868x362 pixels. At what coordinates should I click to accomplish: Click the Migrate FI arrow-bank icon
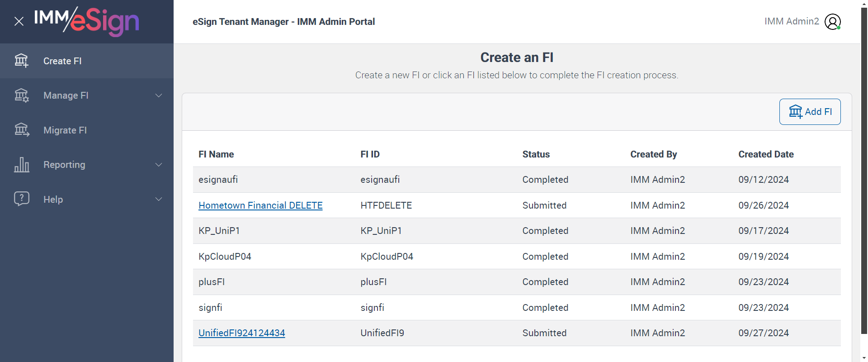tap(21, 130)
